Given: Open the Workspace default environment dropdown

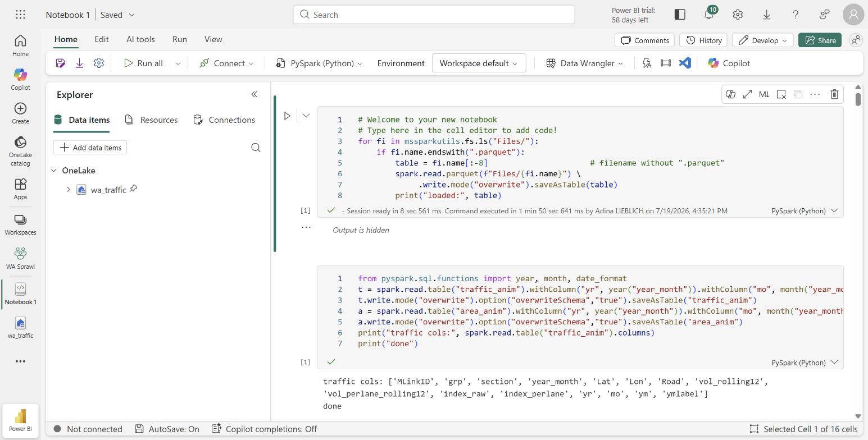Looking at the screenshot, I should [x=479, y=63].
